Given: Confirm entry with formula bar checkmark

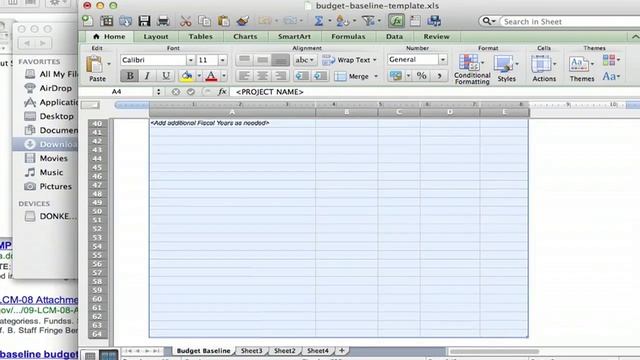Looking at the screenshot, I should pyautogui.click(x=191, y=92).
